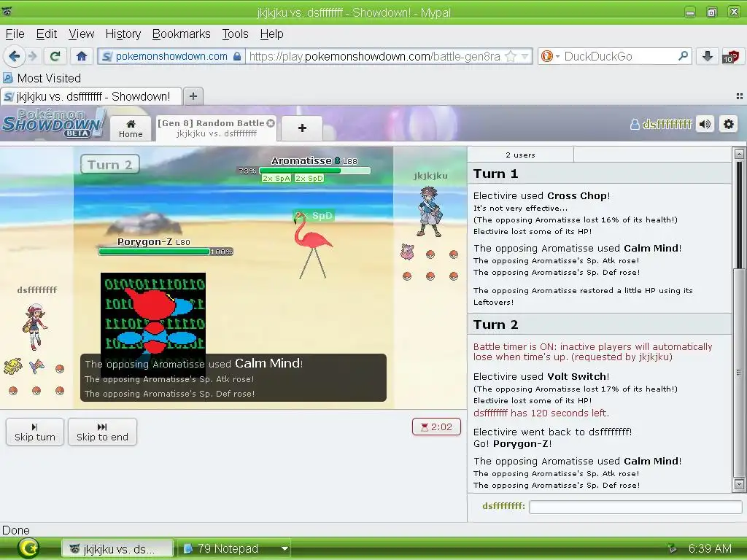Click your Porygon-Z team icon
The width and height of the screenshot is (747, 560).
36,367
